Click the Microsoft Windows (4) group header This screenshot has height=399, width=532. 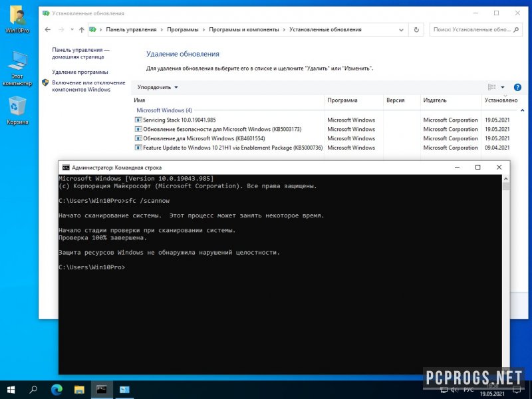[164, 110]
